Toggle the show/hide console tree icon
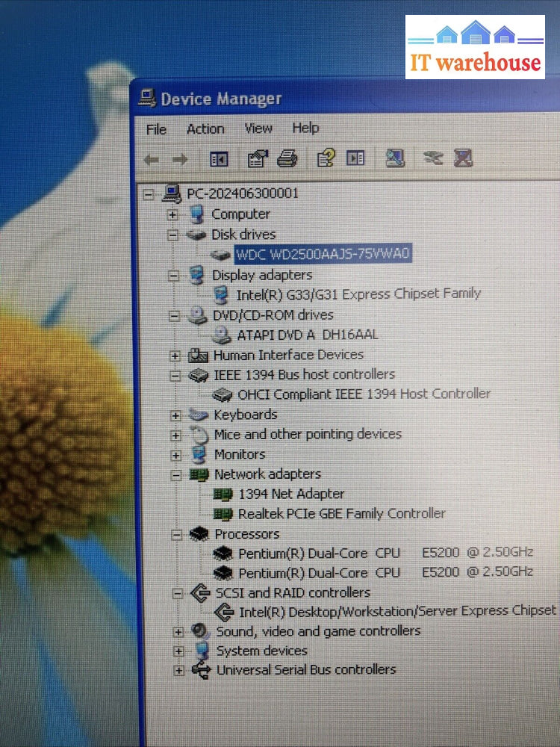Image resolution: width=560 pixels, height=747 pixels. click(219, 159)
